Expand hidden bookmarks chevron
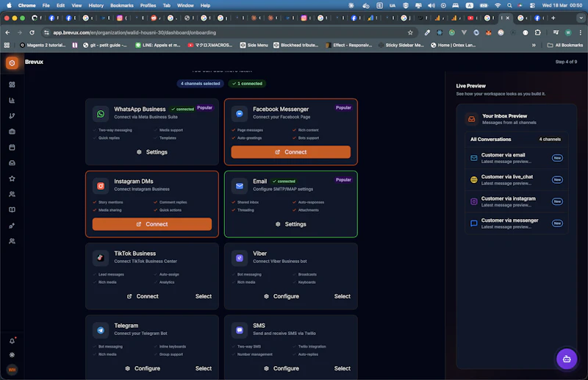The image size is (588, 380). click(x=534, y=45)
